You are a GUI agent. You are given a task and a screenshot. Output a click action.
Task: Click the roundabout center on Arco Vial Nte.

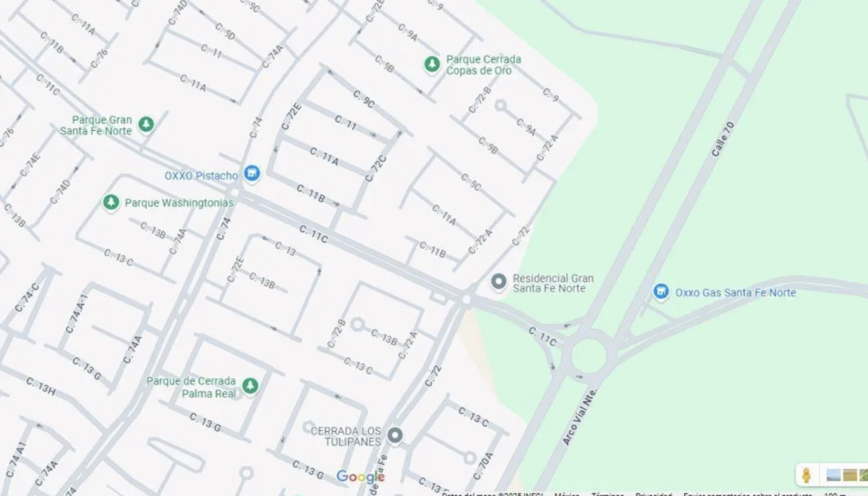[589, 356]
